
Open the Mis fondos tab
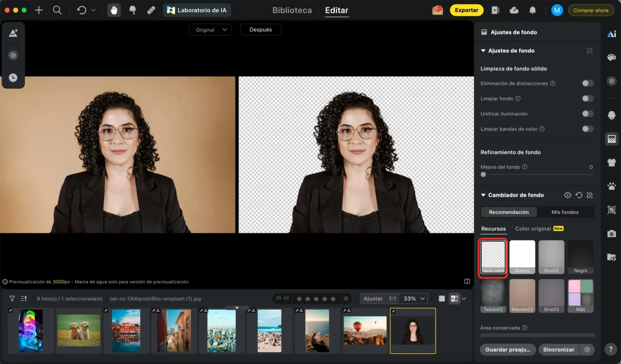tap(565, 212)
